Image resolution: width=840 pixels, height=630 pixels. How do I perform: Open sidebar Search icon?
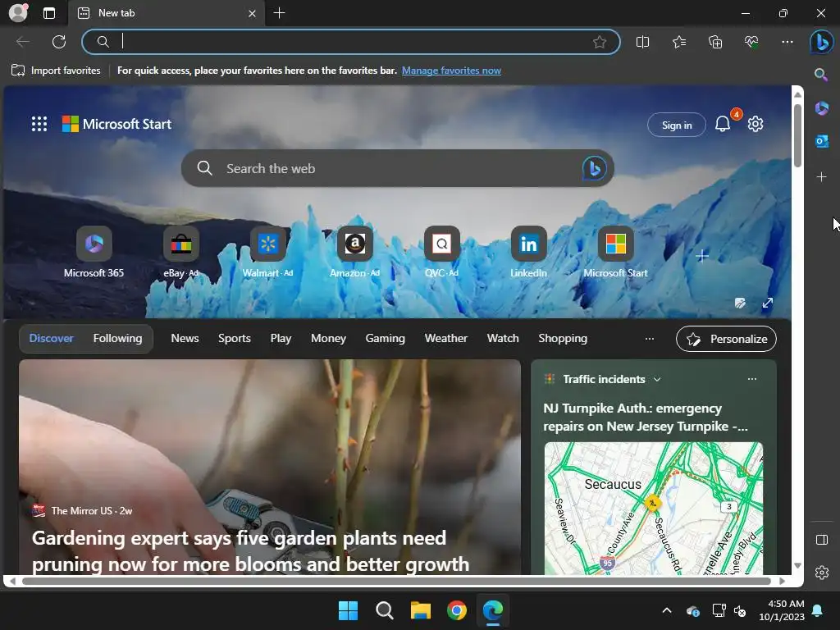820,75
